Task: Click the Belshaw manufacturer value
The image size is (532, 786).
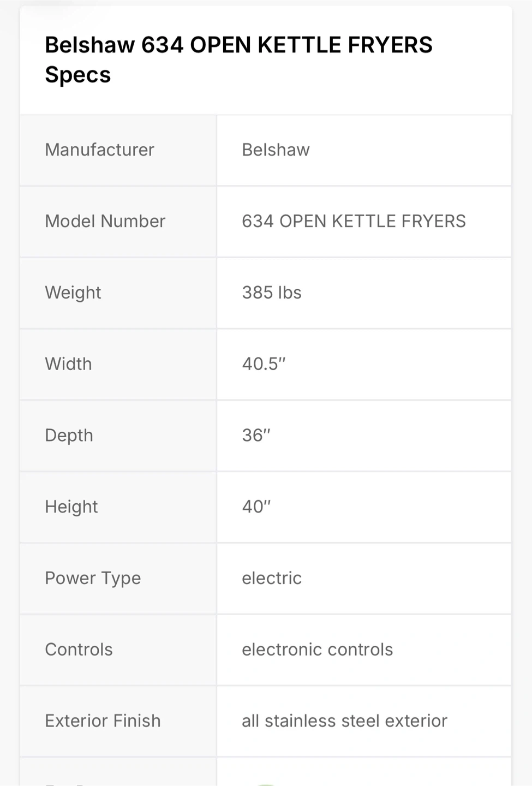Action: pos(276,150)
